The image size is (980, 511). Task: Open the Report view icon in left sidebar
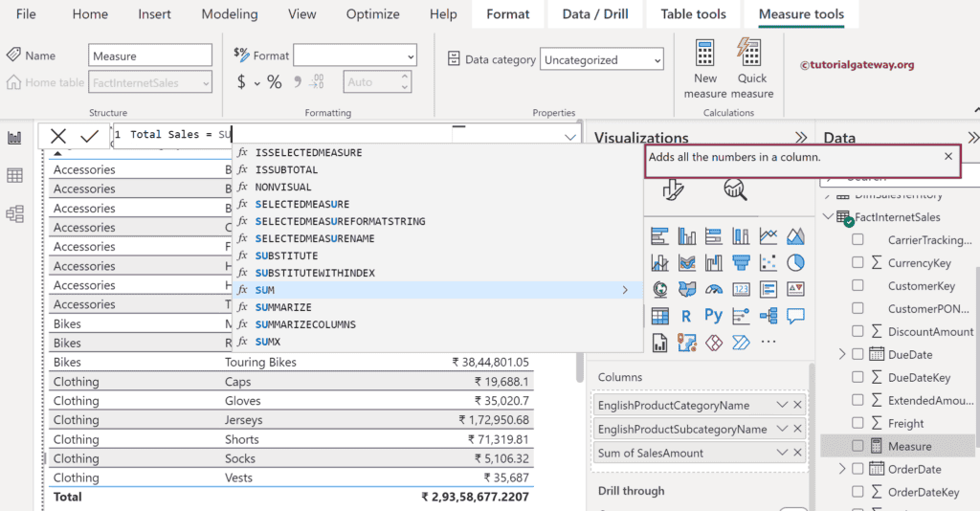[x=14, y=138]
